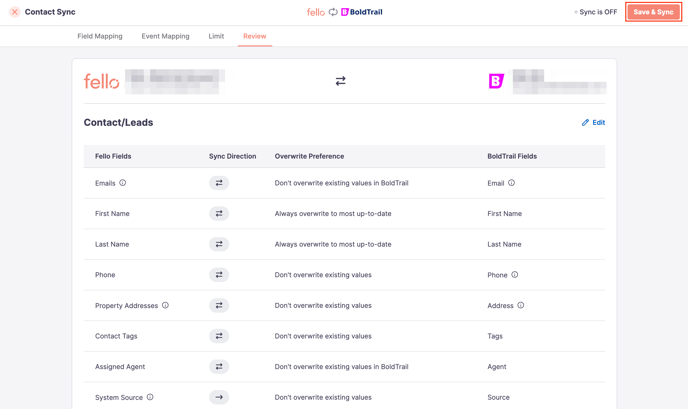Select the Review tab
Image resolution: width=688 pixels, height=409 pixels.
coord(255,36)
